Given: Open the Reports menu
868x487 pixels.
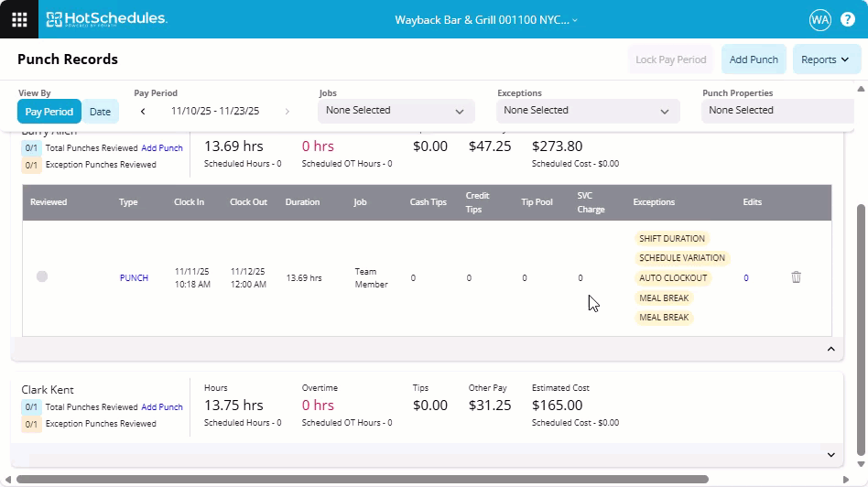Looking at the screenshot, I should [x=826, y=60].
